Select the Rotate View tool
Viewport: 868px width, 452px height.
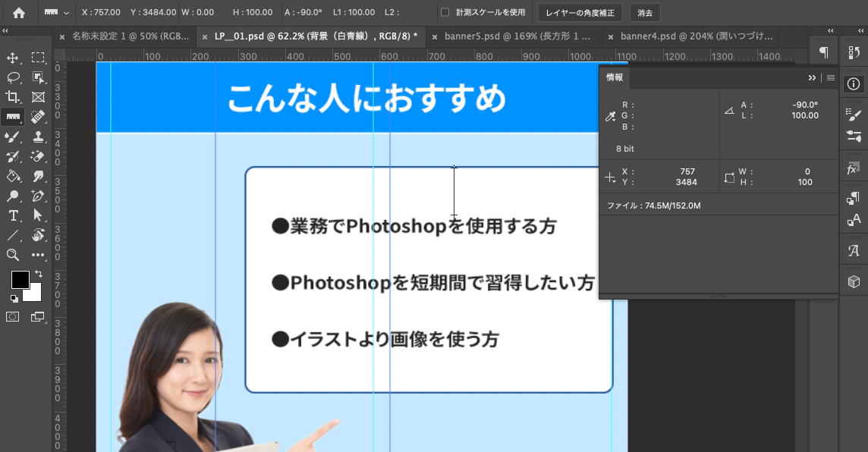(x=38, y=235)
